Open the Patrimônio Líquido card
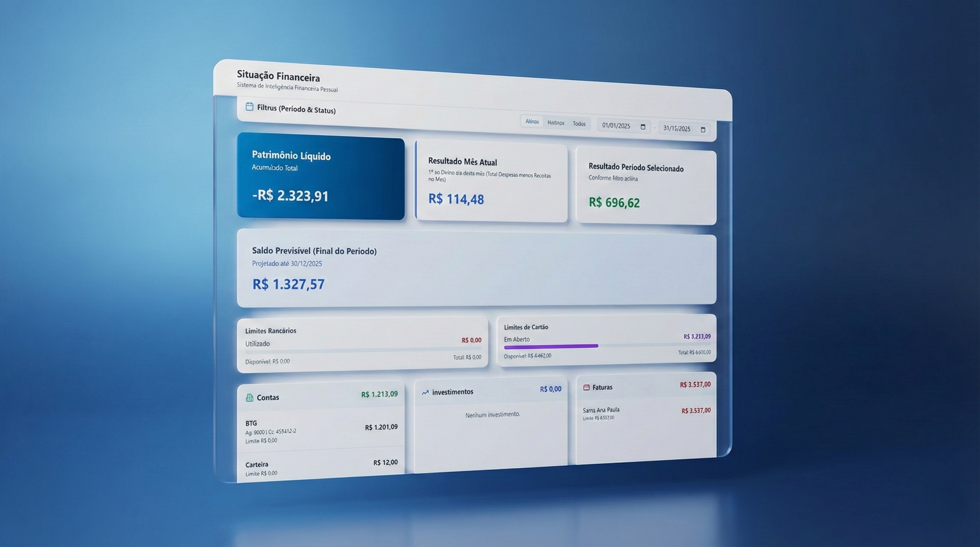Viewport: 980px width, 547px height. [320, 176]
